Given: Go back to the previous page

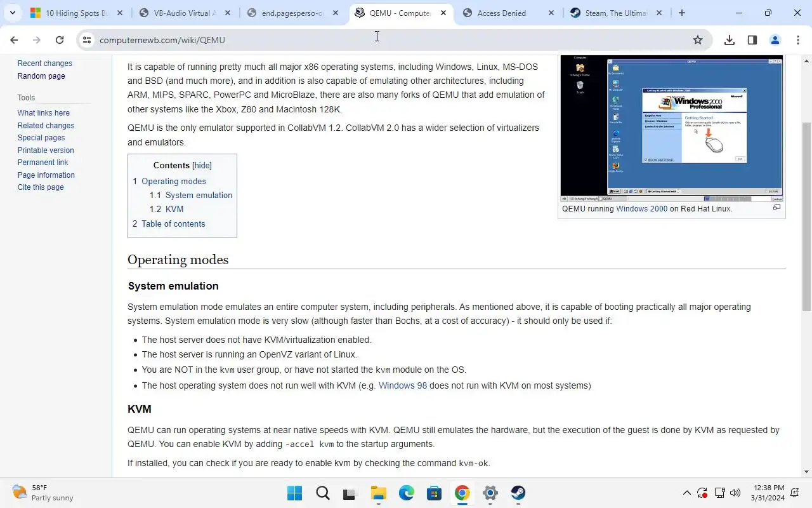Looking at the screenshot, I should pyautogui.click(x=14, y=40).
